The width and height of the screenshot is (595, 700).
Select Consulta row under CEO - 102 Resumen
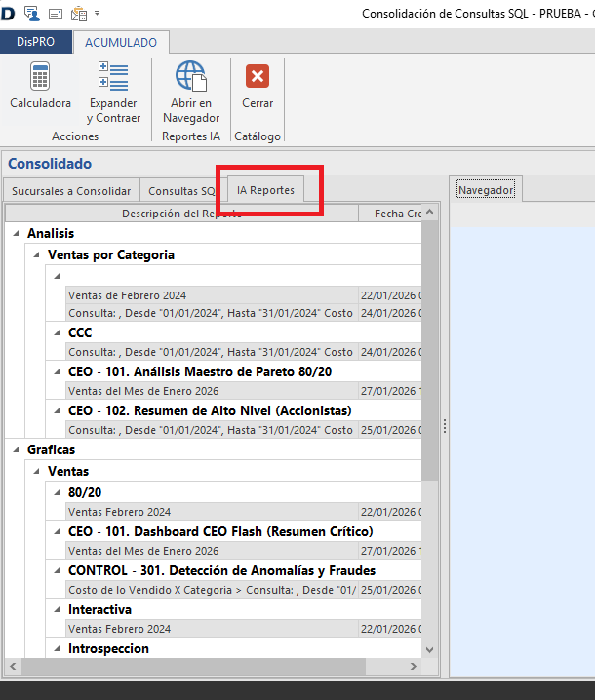click(x=244, y=430)
